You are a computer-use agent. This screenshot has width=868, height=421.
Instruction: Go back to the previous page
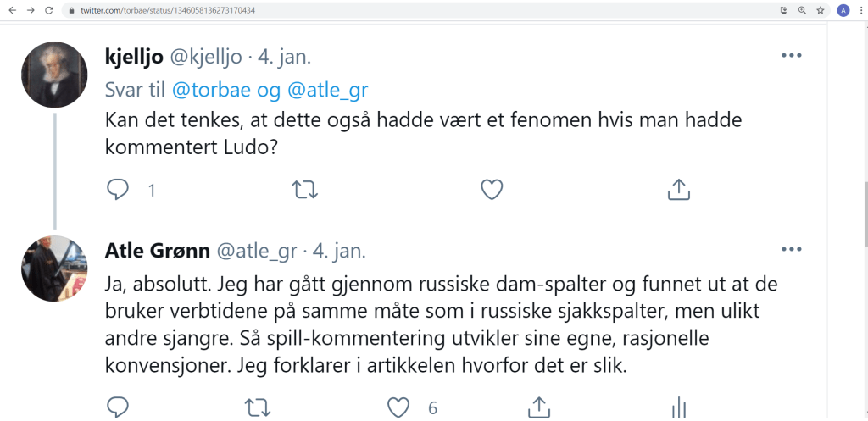pyautogui.click(x=11, y=10)
